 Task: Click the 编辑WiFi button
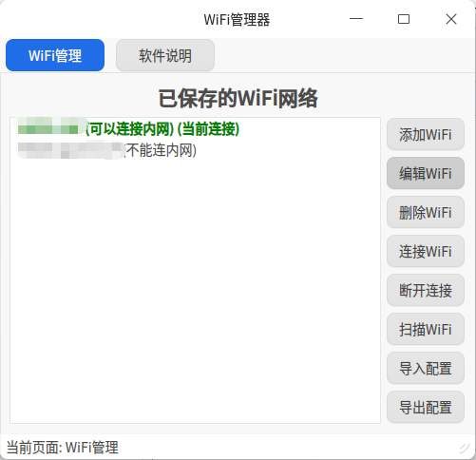(x=426, y=173)
